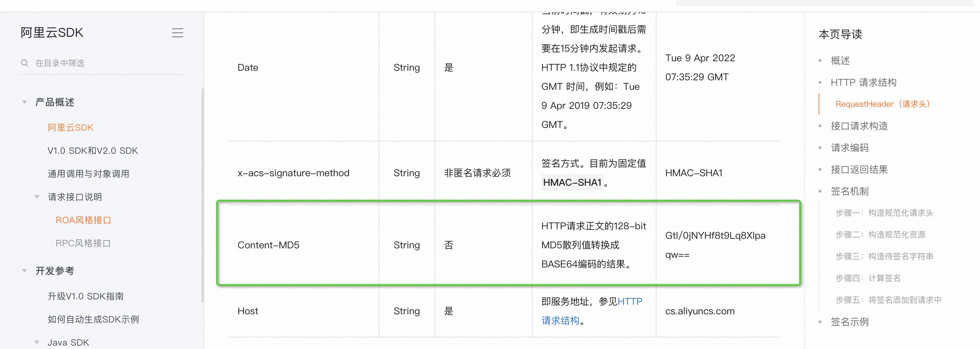Collapse the 产品概述 section
This screenshot has width=980, height=349.
(25, 102)
